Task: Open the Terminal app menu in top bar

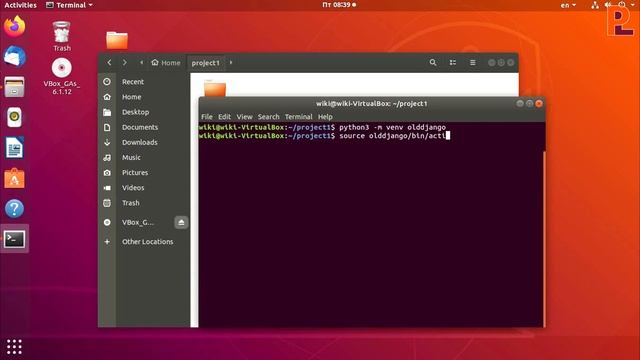Action: click(x=69, y=5)
